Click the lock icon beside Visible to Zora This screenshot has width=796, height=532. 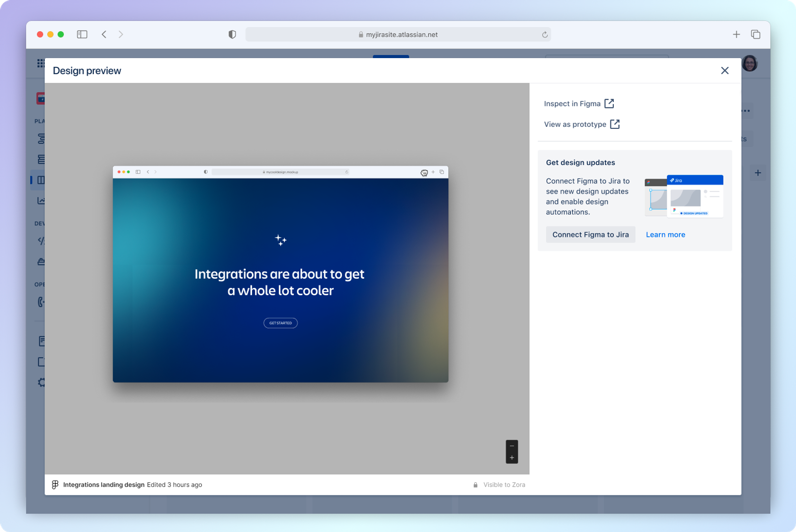[x=475, y=485]
